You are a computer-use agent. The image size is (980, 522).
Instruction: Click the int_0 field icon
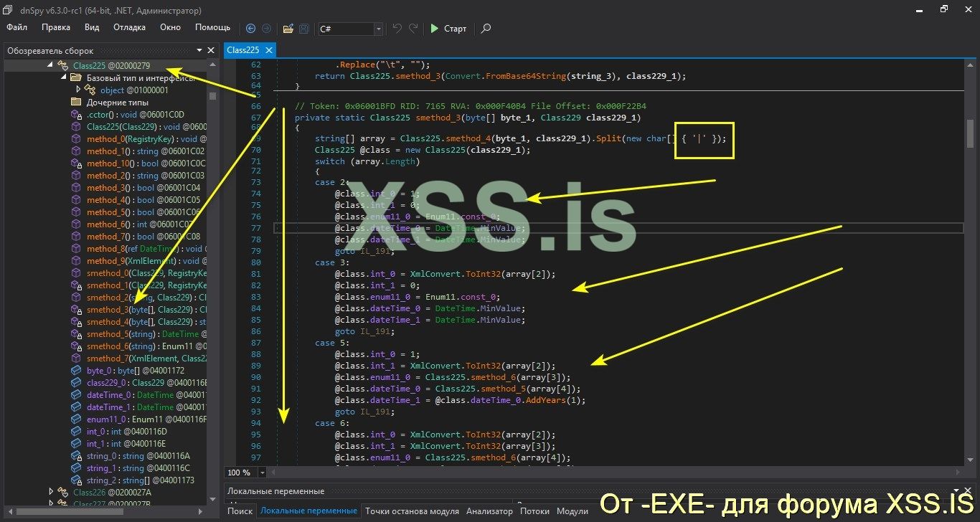(x=76, y=432)
